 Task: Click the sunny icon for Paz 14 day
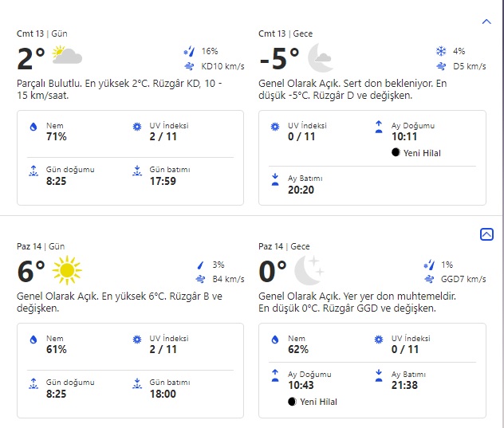click(x=67, y=271)
